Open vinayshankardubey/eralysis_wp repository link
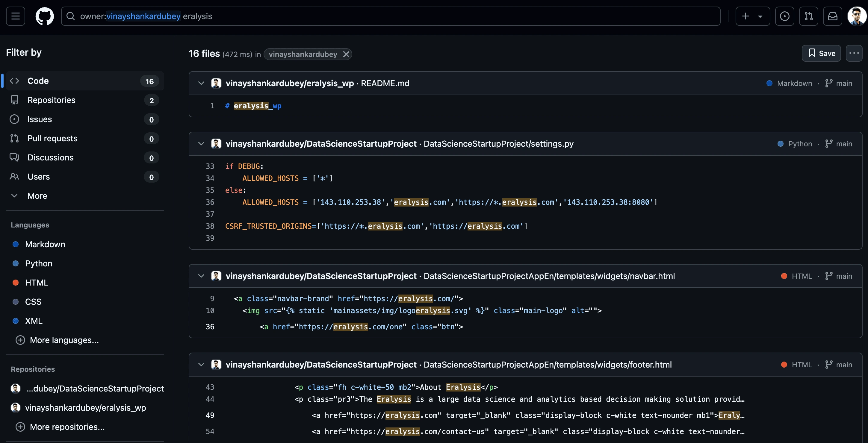Screen dimensions: 868x443 pos(290,83)
